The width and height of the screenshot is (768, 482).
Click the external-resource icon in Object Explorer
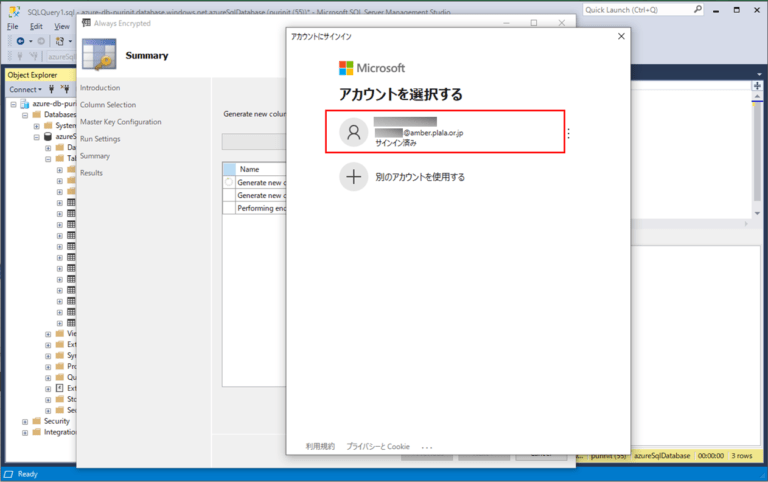(60, 388)
